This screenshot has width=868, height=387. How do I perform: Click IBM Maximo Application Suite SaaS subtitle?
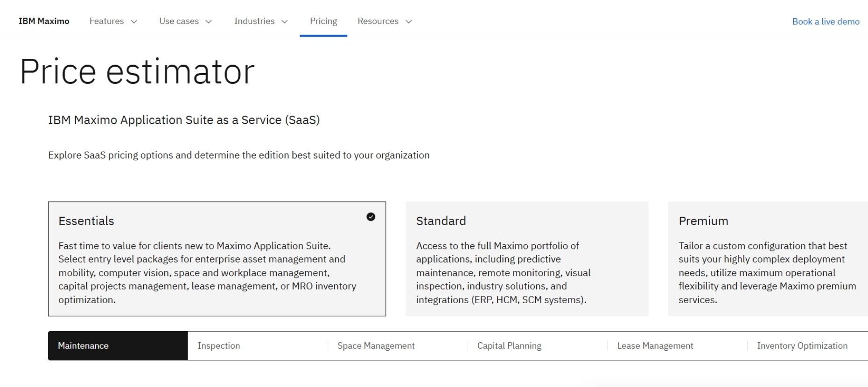click(184, 120)
